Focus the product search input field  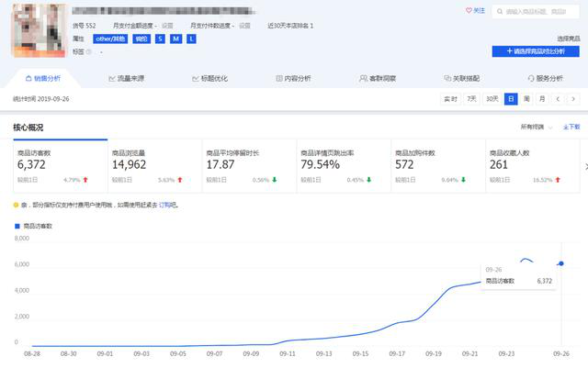pos(535,12)
